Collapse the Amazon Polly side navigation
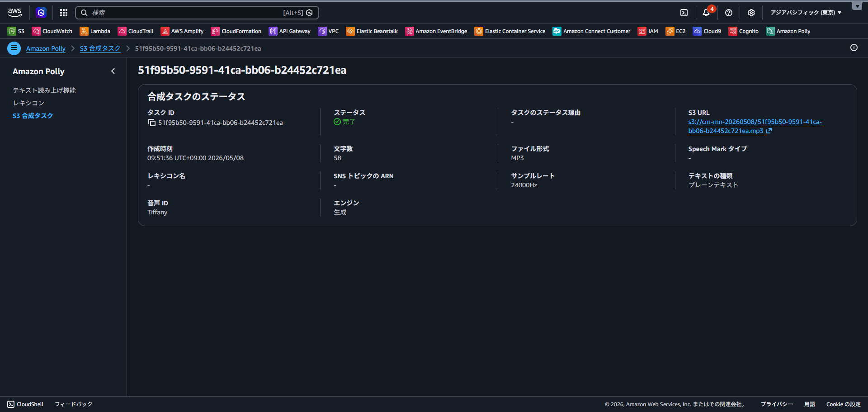The height and width of the screenshot is (412, 868). pyautogui.click(x=113, y=71)
